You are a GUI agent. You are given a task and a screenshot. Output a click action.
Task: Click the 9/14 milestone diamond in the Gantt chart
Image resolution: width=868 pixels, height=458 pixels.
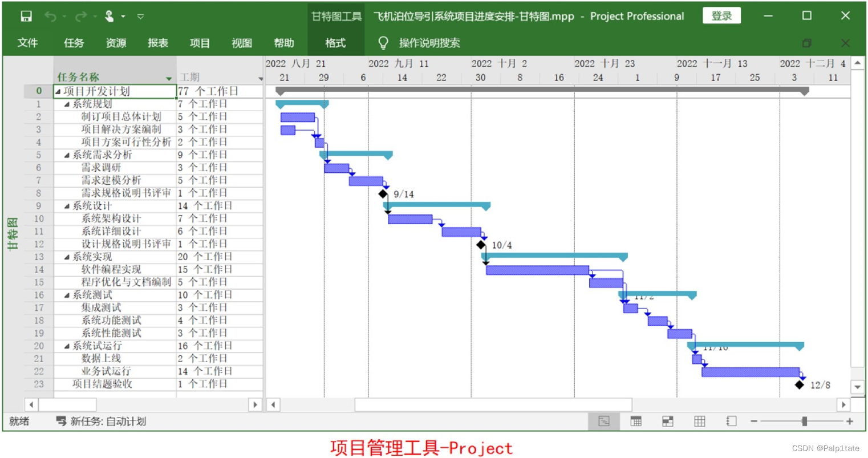coord(383,194)
